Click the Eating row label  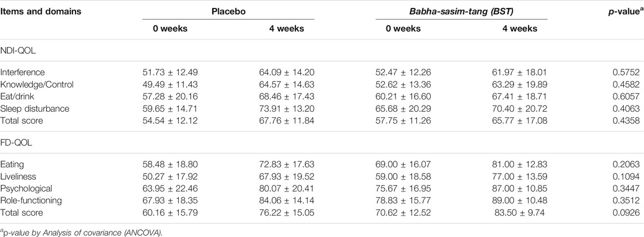click(12, 165)
